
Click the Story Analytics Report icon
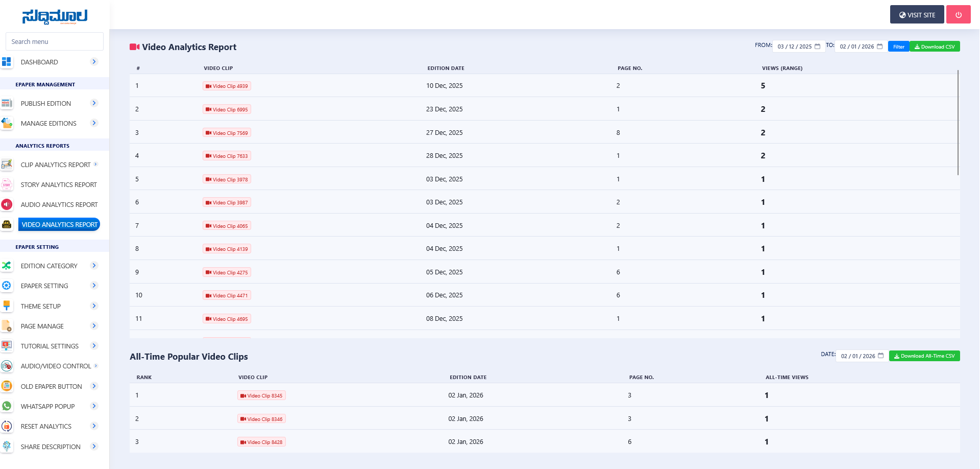coord(7,184)
